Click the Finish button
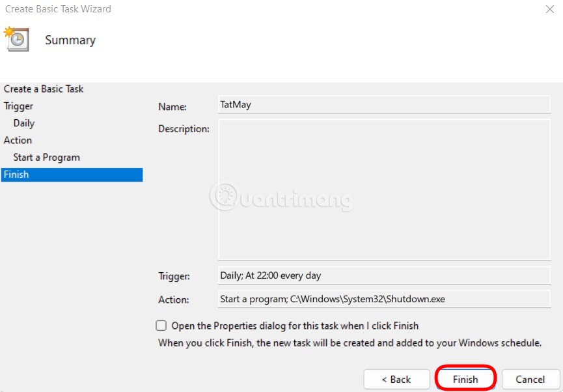563x392 pixels. 465,380
